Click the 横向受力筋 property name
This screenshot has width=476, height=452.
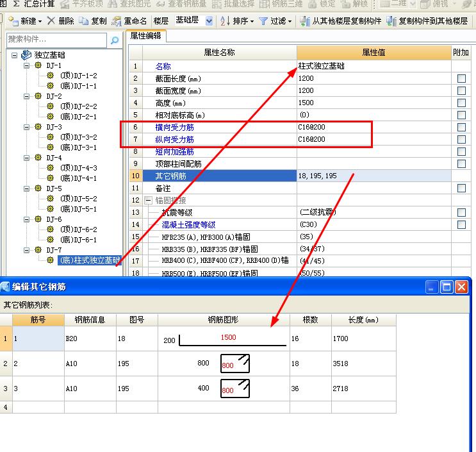click(x=174, y=128)
